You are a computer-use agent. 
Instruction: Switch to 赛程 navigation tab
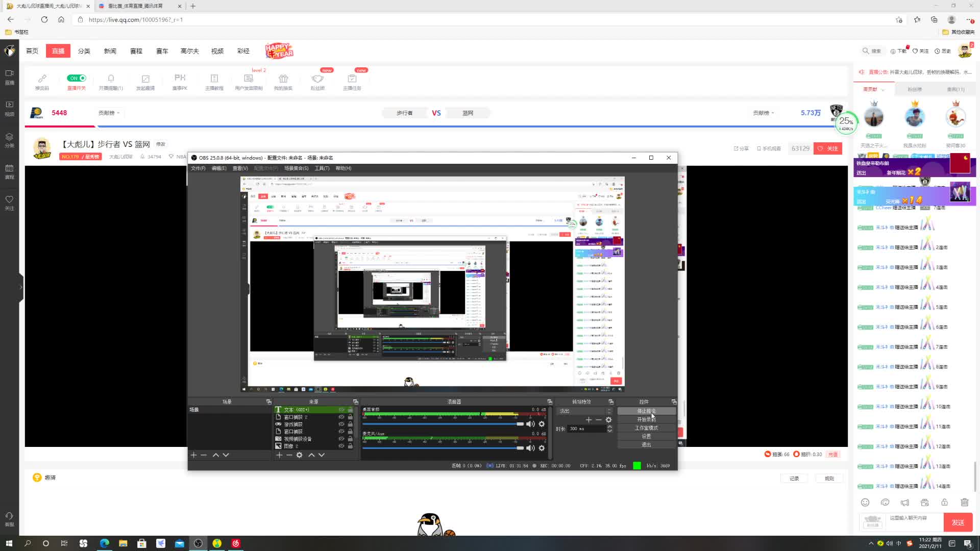point(136,51)
